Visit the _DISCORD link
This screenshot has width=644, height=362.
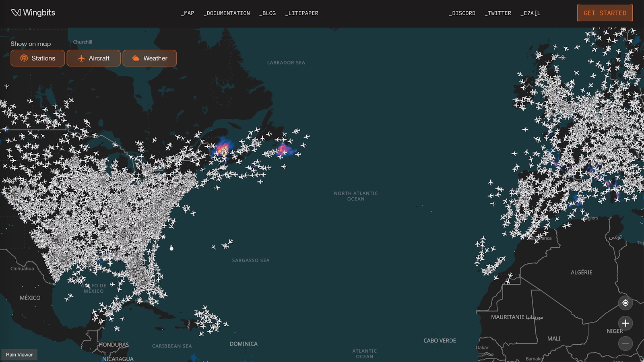pos(462,13)
